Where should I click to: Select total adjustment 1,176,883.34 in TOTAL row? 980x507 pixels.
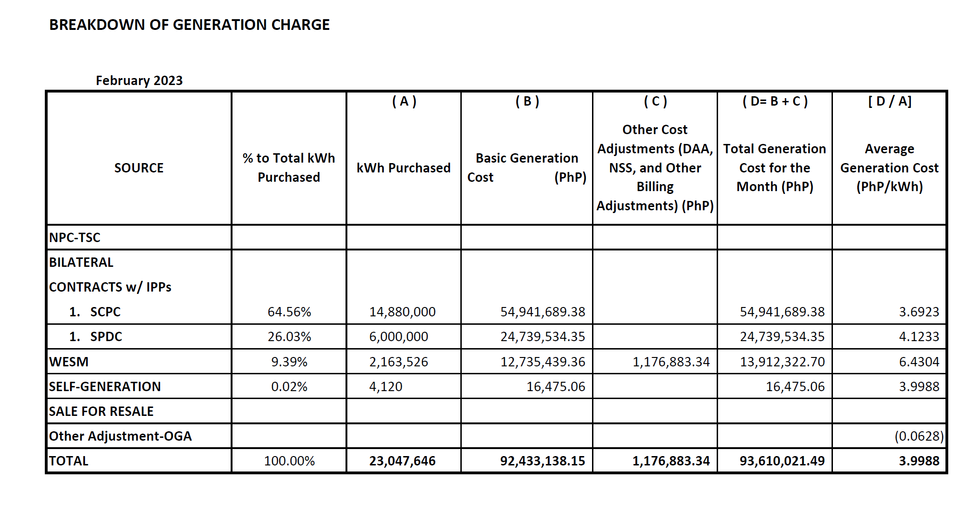pos(671,461)
